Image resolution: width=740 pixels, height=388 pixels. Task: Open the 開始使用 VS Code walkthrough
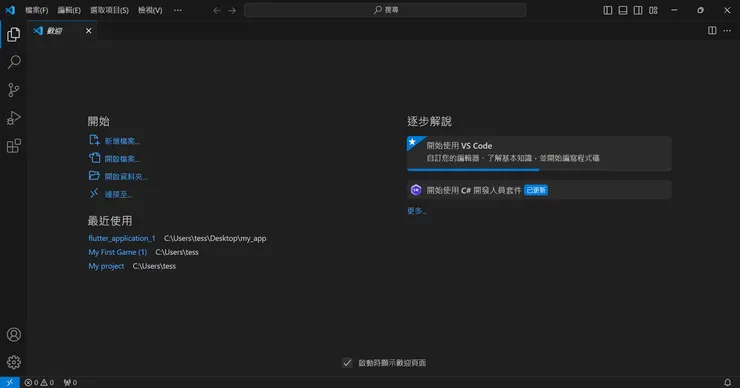(x=539, y=153)
